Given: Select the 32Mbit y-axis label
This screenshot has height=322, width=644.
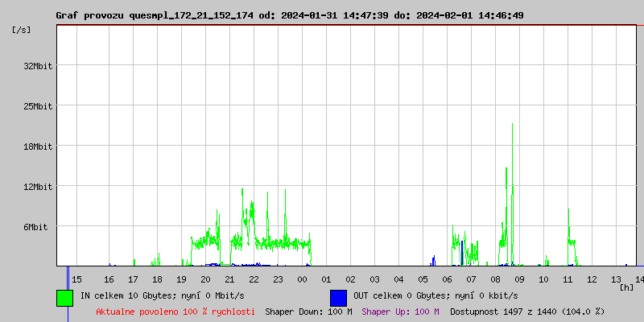Looking at the screenshot, I should point(38,66).
